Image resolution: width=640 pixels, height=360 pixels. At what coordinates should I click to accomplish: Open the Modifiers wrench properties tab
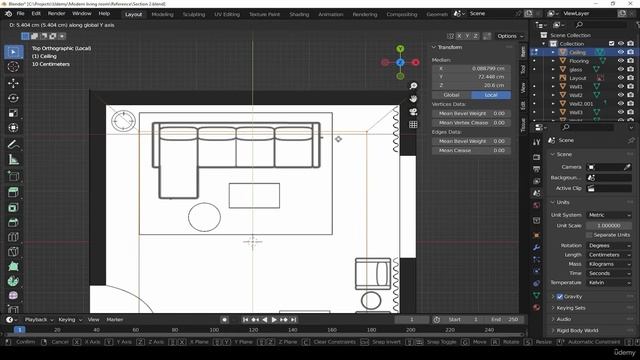[x=537, y=247]
